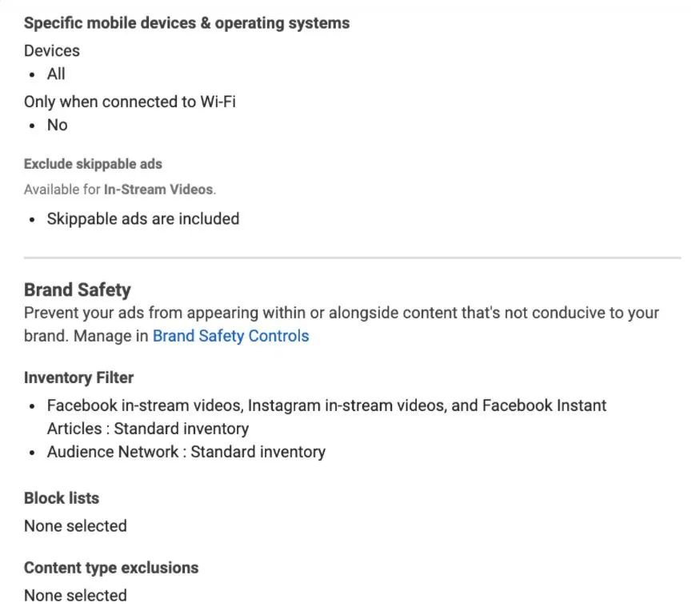The width and height of the screenshot is (700, 615).
Task: Click the Specific mobile devices & operating systems heading
Action: tap(186, 22)
